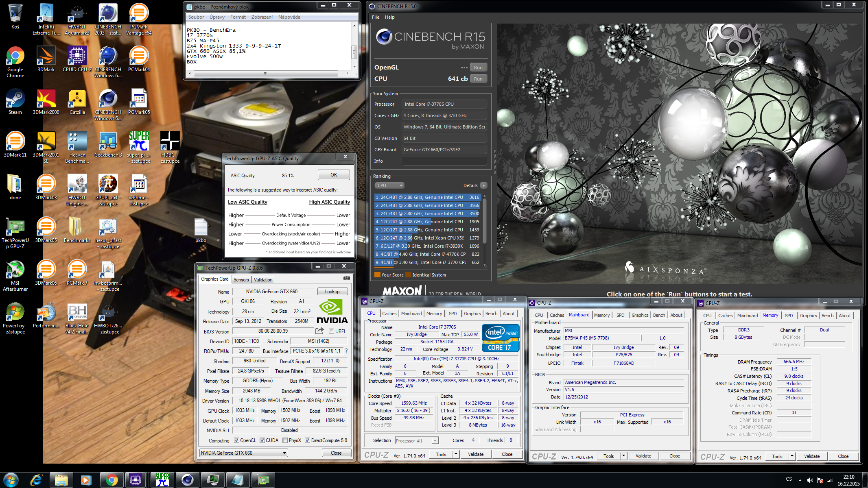Open the Help menu in Cinebench

coord(390,17)
